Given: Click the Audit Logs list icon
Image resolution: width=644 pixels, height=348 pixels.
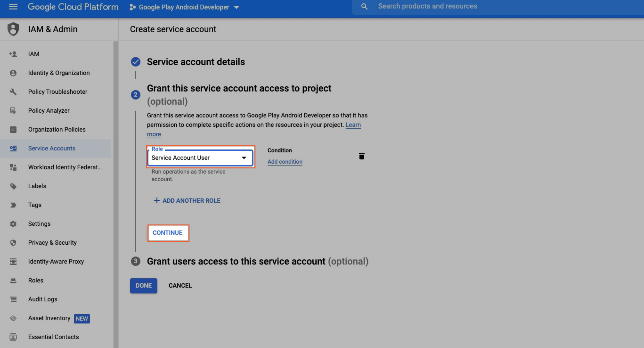Looking at the screenshot, I should coord(13,299).
